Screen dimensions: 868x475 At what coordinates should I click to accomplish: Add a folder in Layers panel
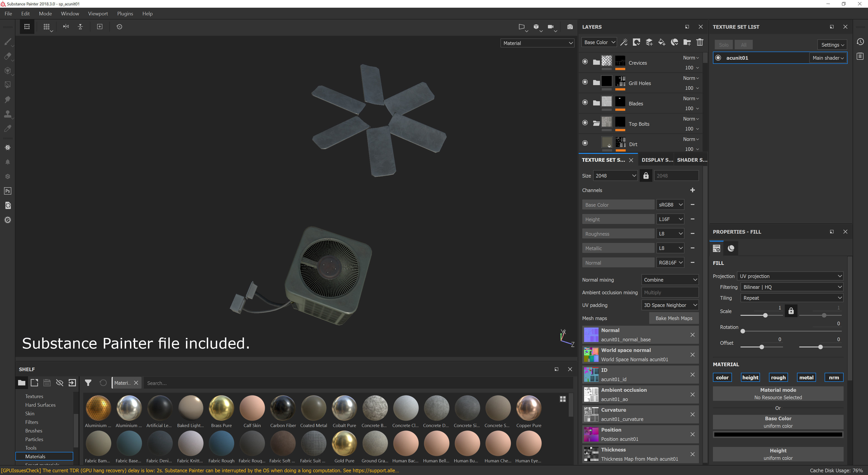[x=687, y=43]
